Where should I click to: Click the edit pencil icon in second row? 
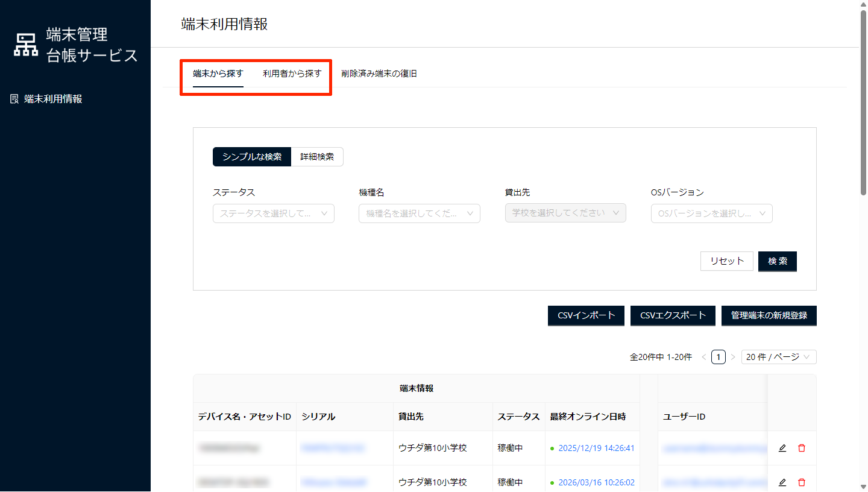[x=782, y=482]
